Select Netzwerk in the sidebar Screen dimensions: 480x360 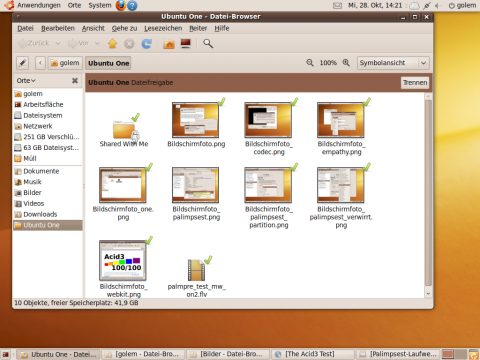point(48,126)
